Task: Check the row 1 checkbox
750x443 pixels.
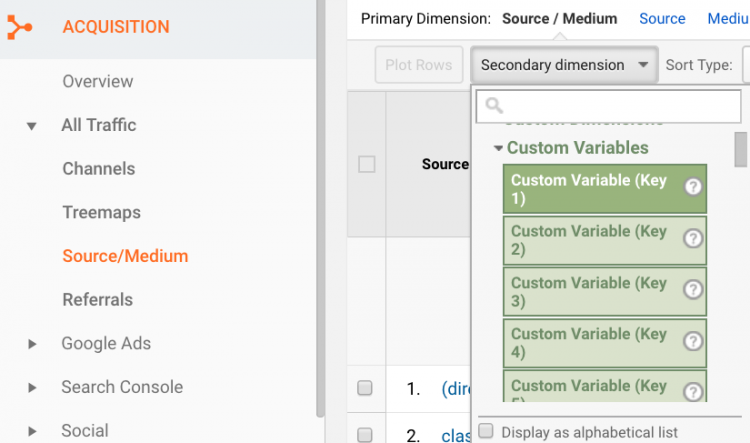Action: pyautogui.click(x=365, y=388)
